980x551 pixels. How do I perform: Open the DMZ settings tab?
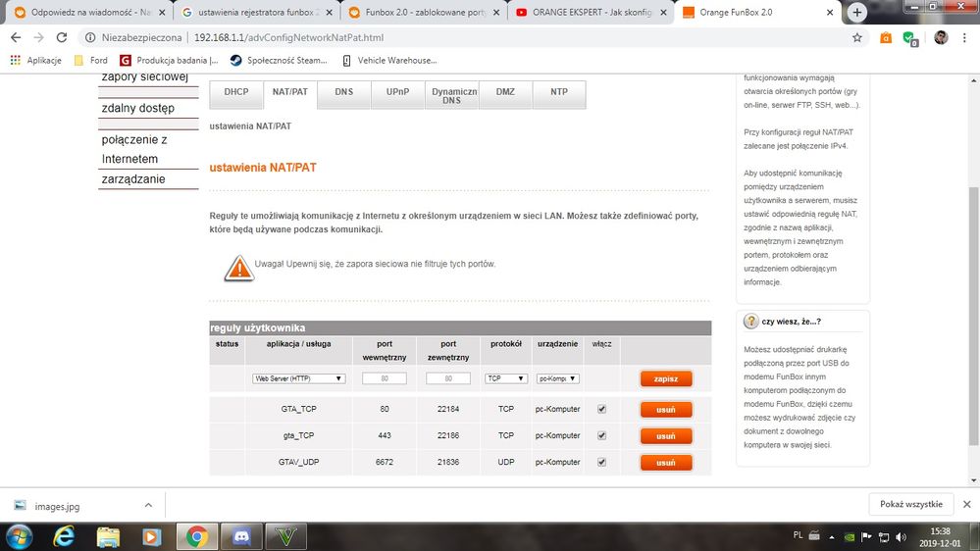(x=505, y=92)
